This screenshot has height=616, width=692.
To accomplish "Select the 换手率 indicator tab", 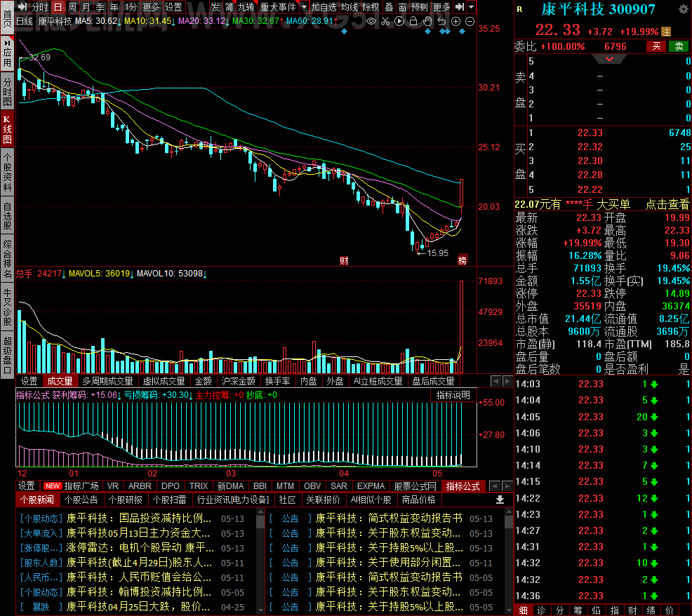I will click(x=278, y=381).
